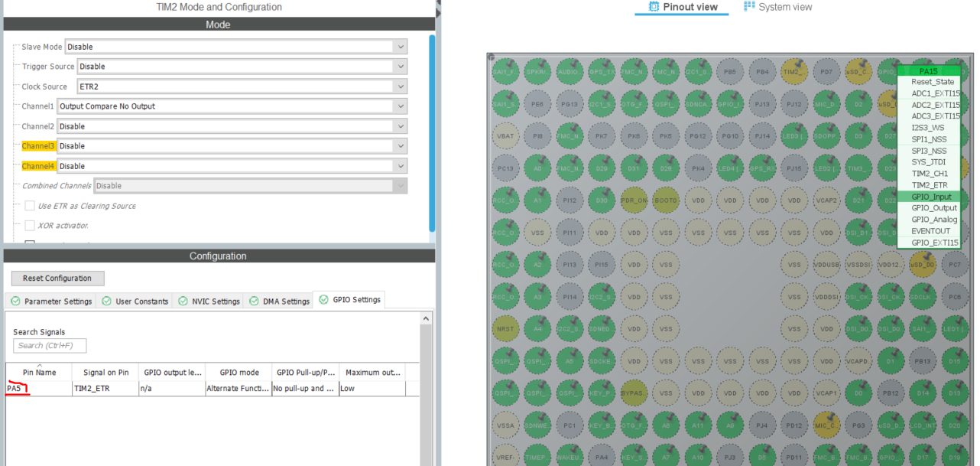
Task: Select the VBAT pin on pinout
Action: [506, 135]
